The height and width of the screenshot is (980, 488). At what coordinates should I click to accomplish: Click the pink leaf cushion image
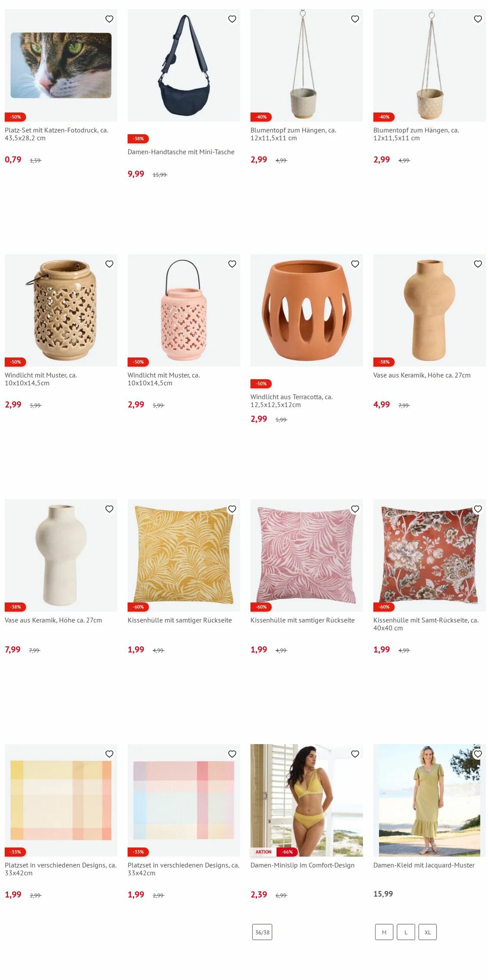pos(306,555)
